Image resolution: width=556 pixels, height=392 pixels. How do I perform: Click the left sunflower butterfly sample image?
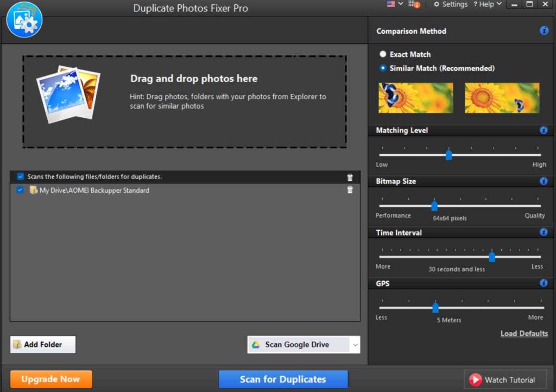[415, 98]
